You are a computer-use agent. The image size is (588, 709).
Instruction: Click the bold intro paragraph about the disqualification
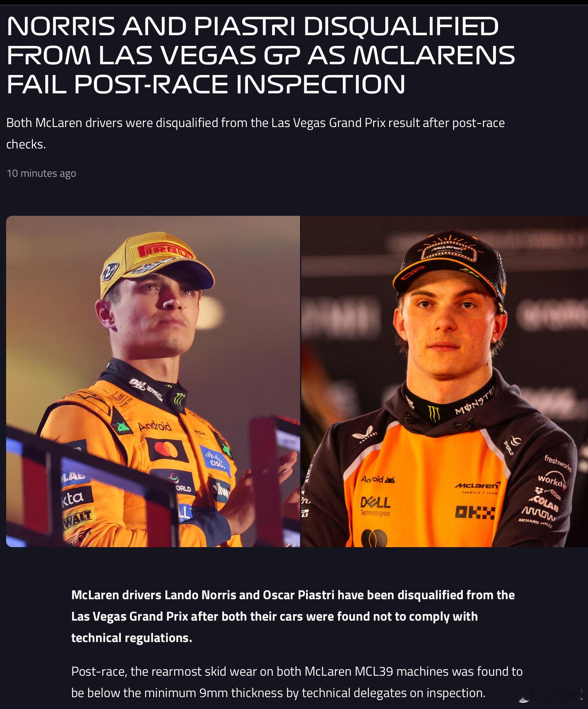[293, 616]
